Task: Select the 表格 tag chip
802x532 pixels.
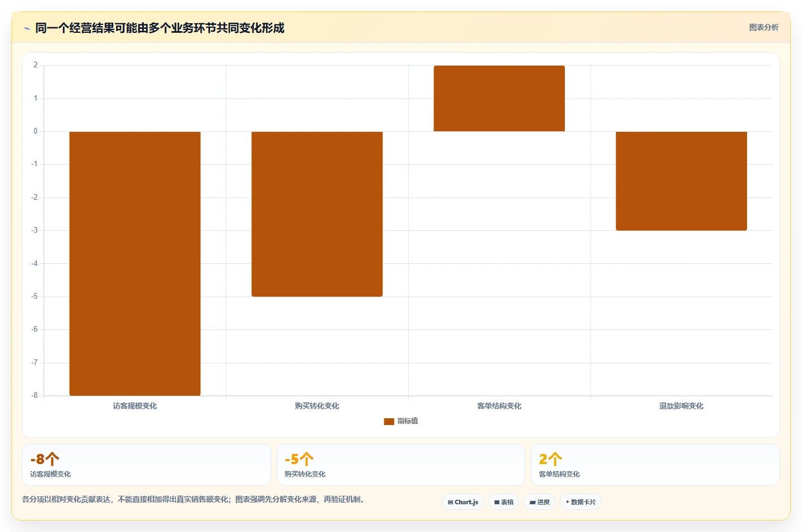Action: click(x=504, y=502)
